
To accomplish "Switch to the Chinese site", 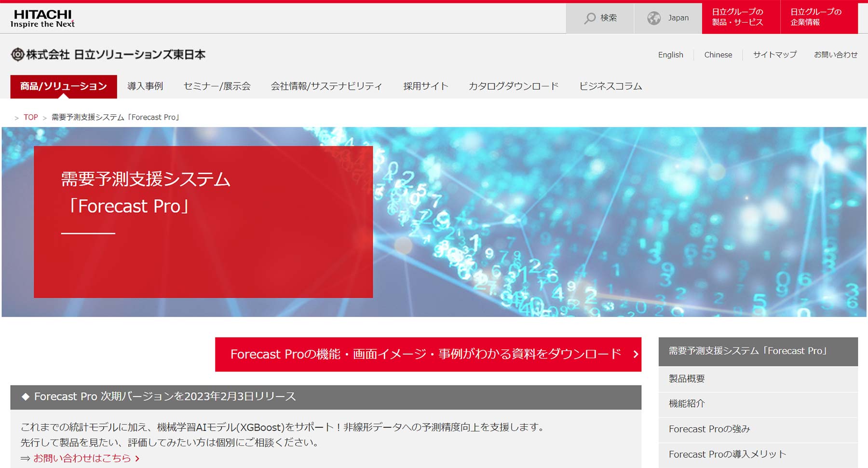I will 718,55.
